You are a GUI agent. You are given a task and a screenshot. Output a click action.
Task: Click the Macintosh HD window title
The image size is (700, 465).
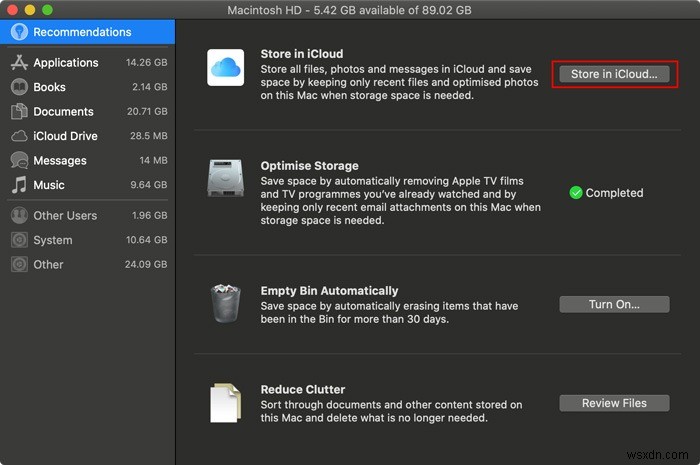[350, 10]
